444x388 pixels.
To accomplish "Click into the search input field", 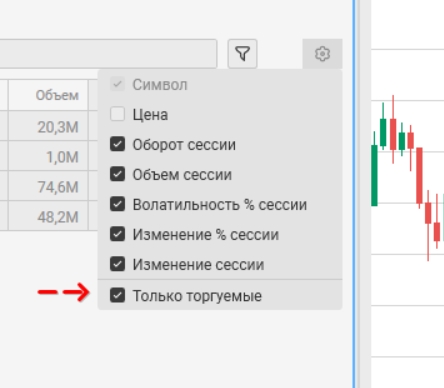I will pyautogui.click(x=108, y=54).
